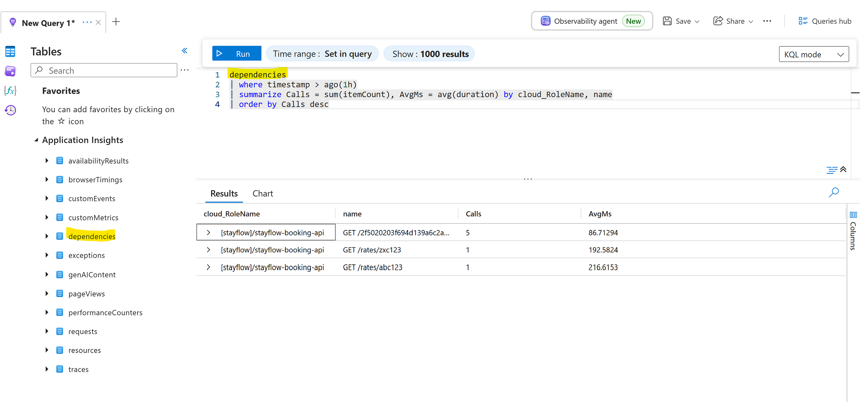
Task: Expand the GET /rates/abc123 result row
Action: click(x=209, y=267)
